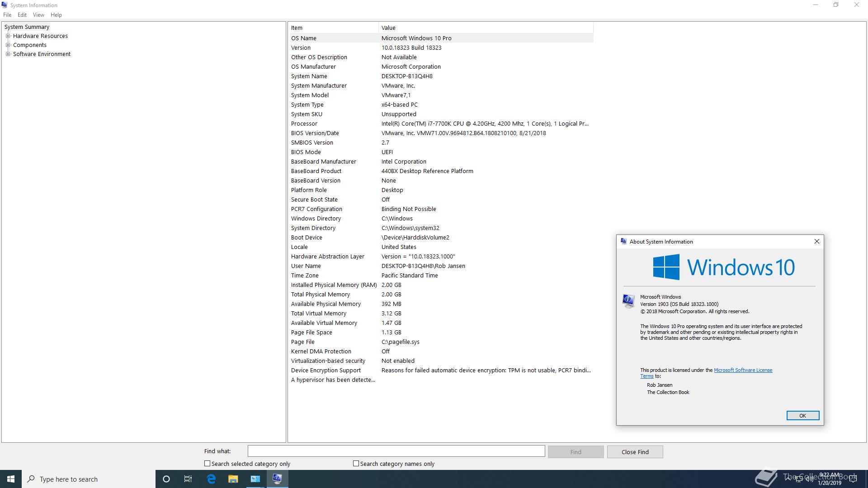Select Installed Physical Memory (RAM) row

(x=441, y=285)
